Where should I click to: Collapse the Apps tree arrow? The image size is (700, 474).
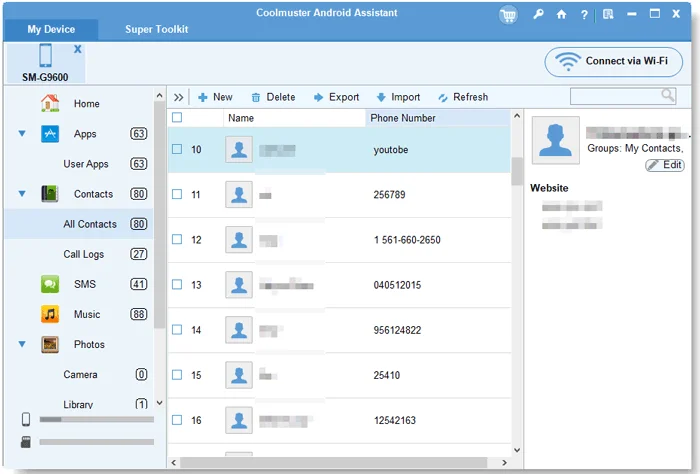coord(22,133)
